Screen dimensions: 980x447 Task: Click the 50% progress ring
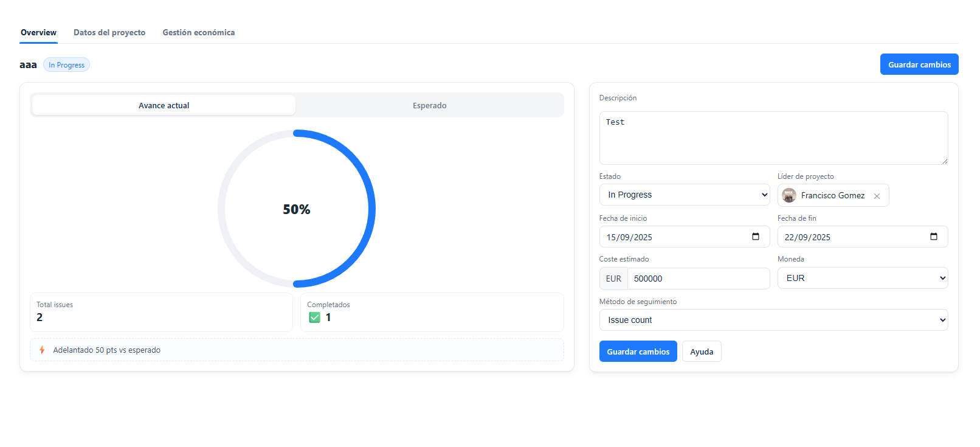point(297,209)
